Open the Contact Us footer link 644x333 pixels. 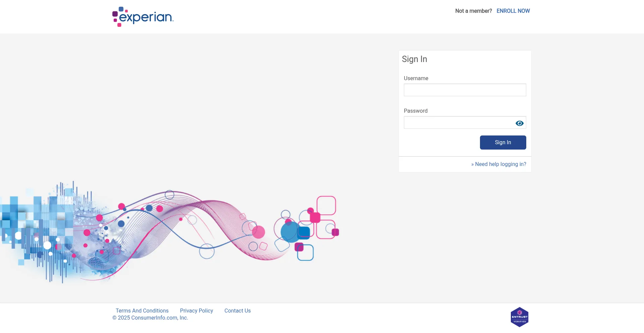pyautogui.click(x=237, y=311)
